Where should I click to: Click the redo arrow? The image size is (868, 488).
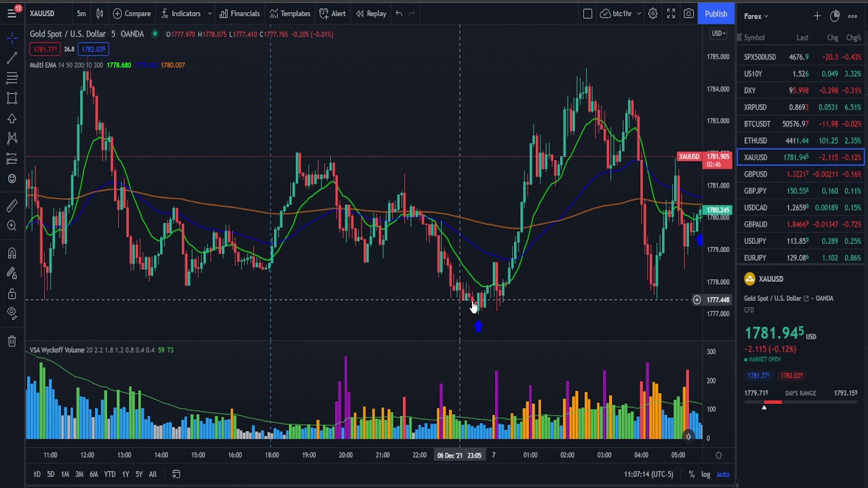pos(412,14)
